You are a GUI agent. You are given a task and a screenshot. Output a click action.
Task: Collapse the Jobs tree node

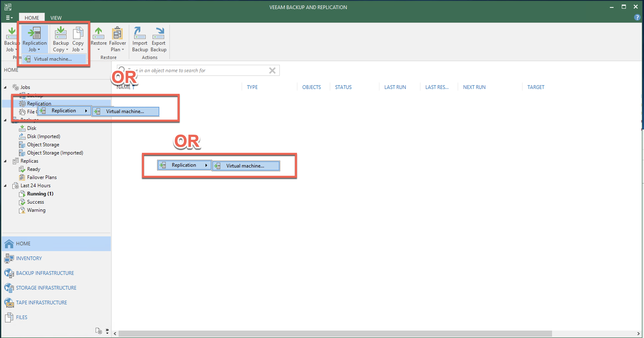coord(5,87)
